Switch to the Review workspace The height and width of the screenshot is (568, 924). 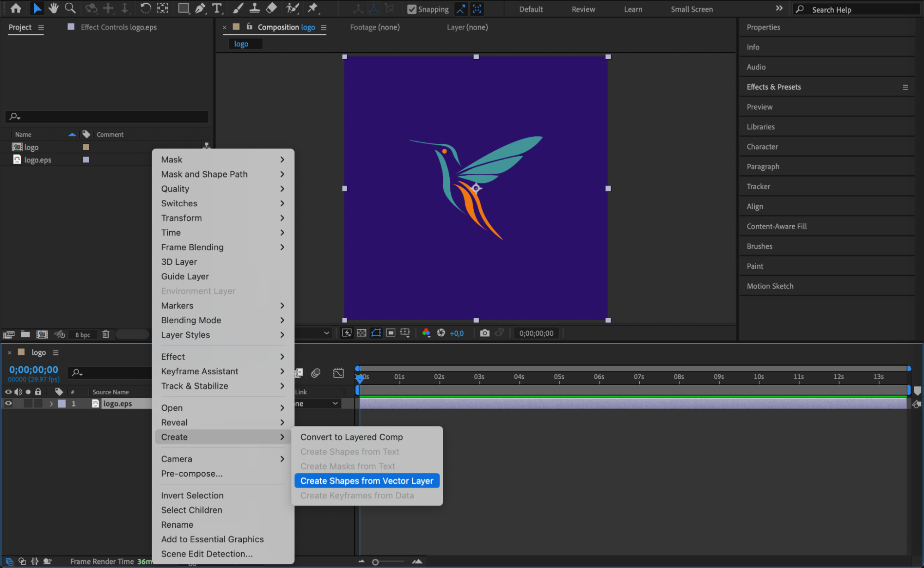tap(583, 9)
